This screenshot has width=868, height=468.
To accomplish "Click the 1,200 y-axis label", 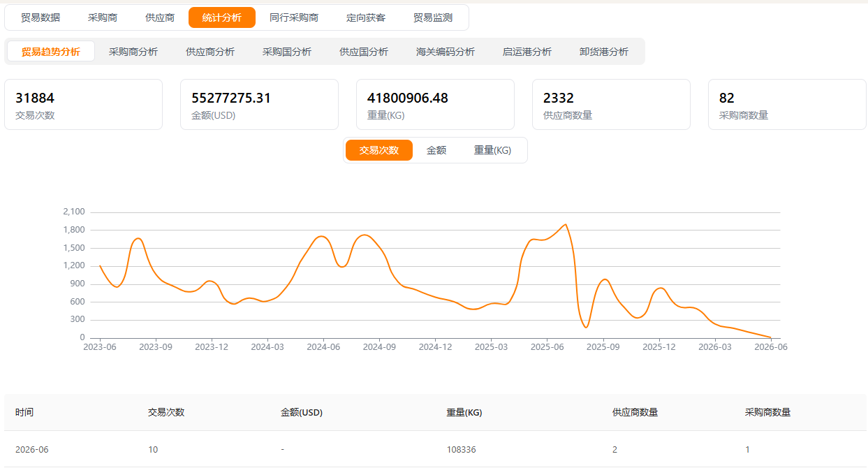I will [x=73, y=265].
